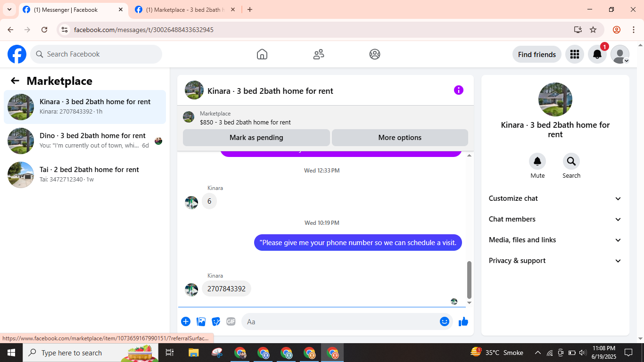Bookmark this page with star icon

point(593,30)
